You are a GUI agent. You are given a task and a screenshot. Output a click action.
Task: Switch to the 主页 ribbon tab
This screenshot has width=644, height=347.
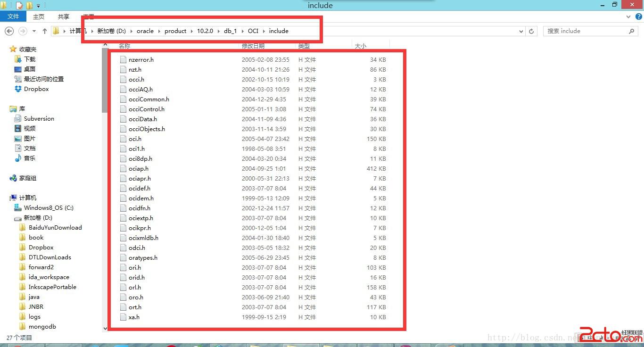tap(39, 17)
